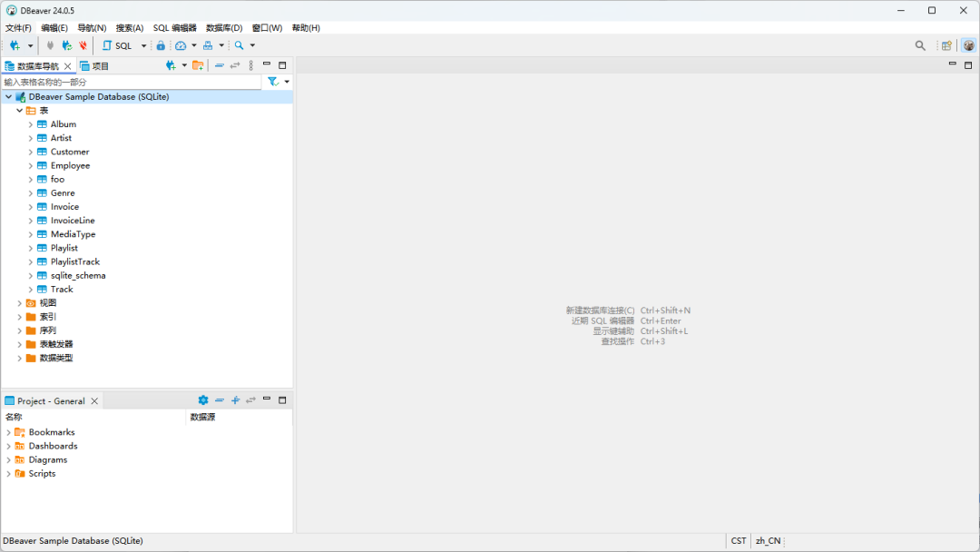Click the red disconnect plug icon
This screenshot has width=980, height=552.
coord(83,45)
